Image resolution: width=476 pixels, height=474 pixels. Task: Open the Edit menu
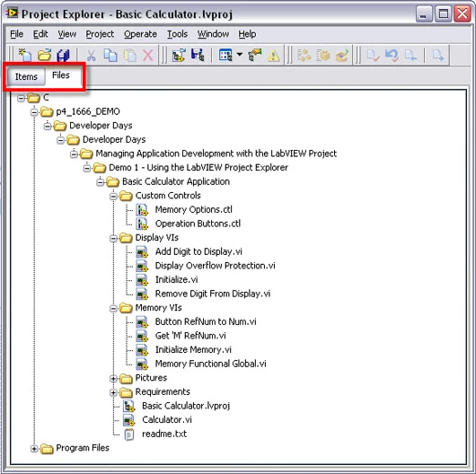40,34
